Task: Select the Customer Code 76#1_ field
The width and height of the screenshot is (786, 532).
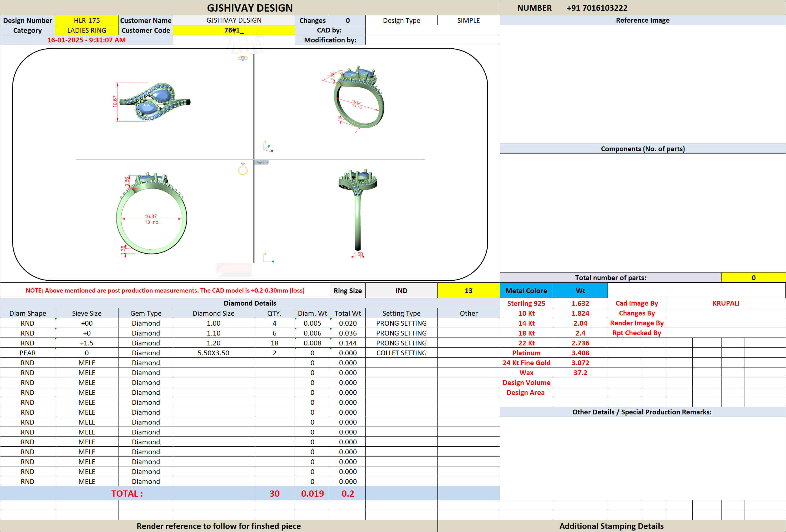Action: [234, 30]
